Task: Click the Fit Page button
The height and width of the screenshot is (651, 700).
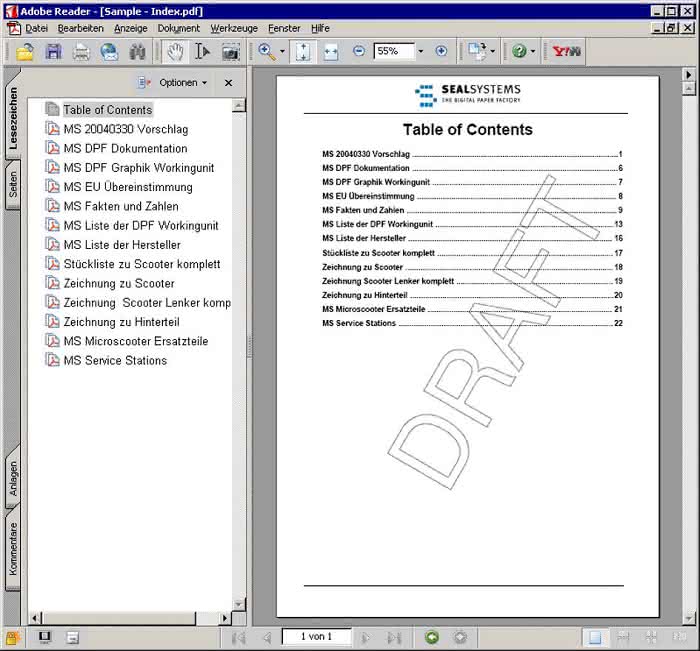Action: point(303,52)
